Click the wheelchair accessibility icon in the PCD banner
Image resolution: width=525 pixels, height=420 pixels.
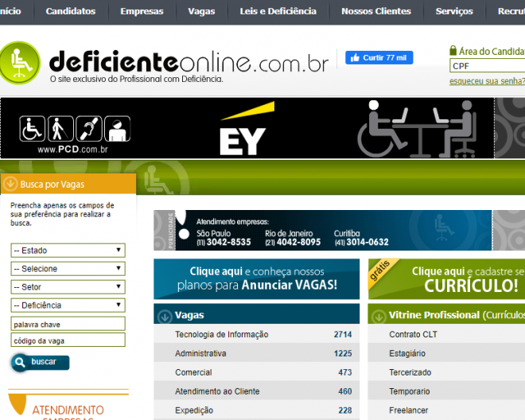[32, 128]
